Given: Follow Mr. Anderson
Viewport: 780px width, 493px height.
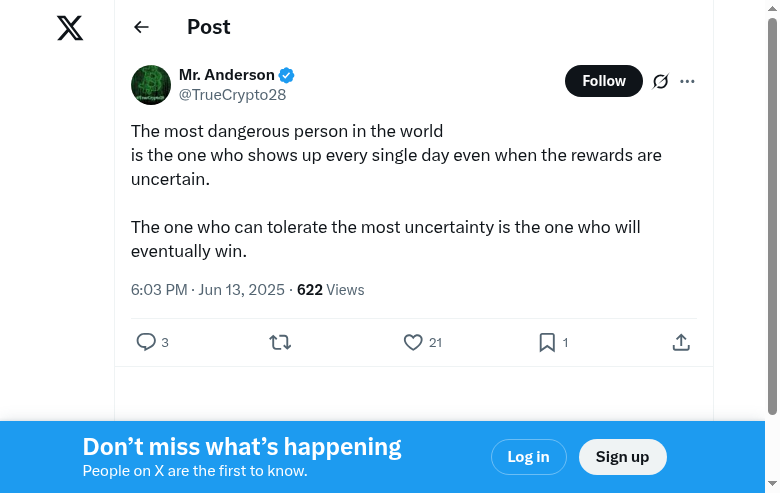Looking at the screenshot, I should point(604,81).
